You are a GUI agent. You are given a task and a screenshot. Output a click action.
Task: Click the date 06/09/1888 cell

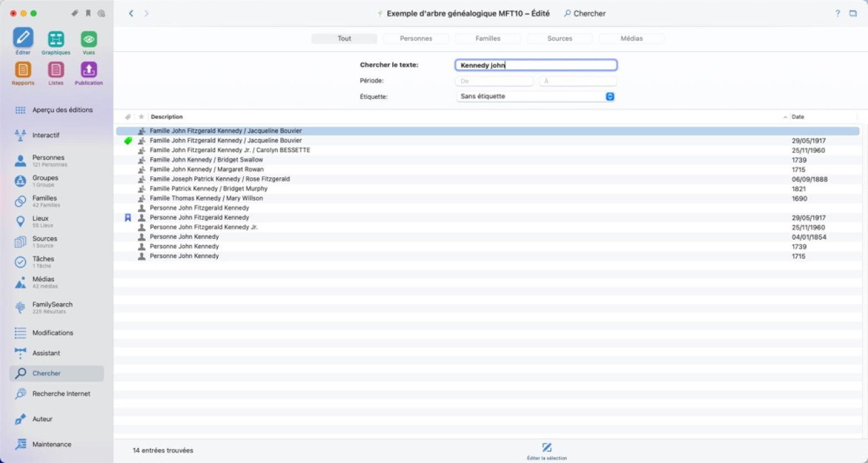[809, 179]
